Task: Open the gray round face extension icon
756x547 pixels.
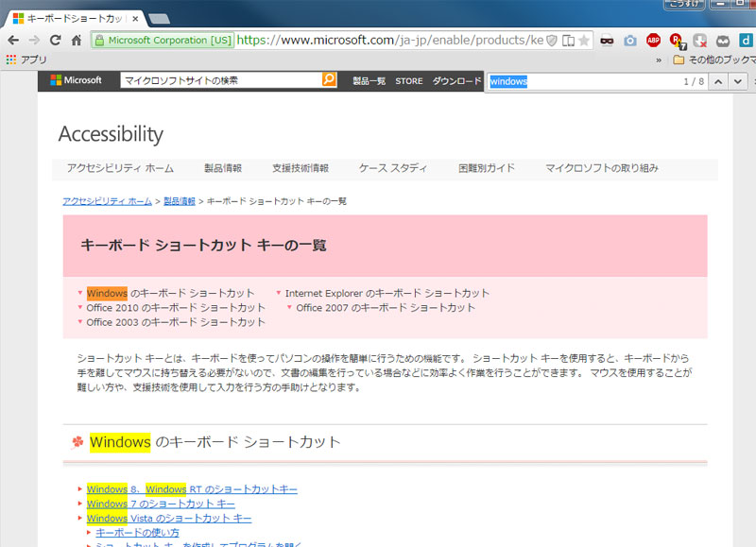Action: coord(723,41)
